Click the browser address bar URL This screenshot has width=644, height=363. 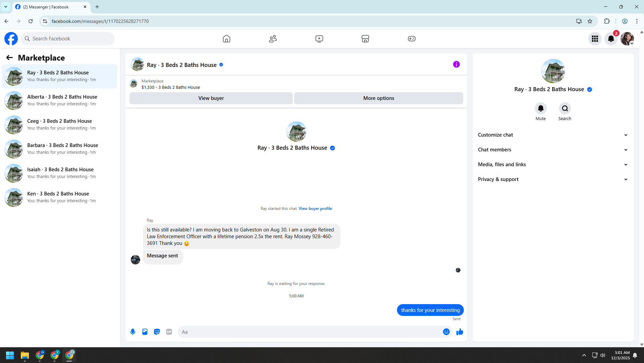click(100, 21)
